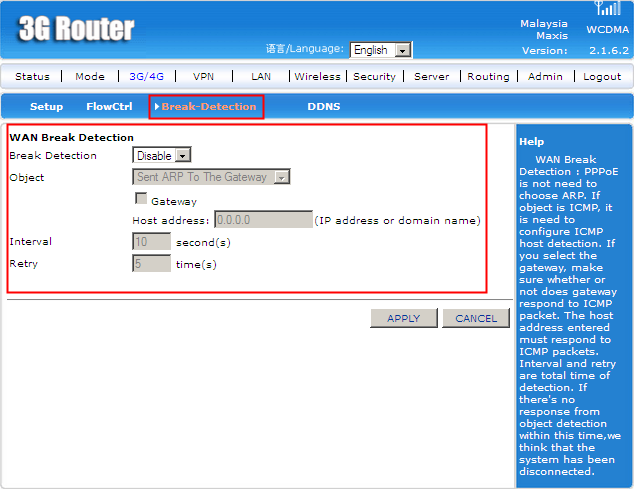This screenshot has width=634, height=489.
Task: Click the Host address input field
Action: 263,220
